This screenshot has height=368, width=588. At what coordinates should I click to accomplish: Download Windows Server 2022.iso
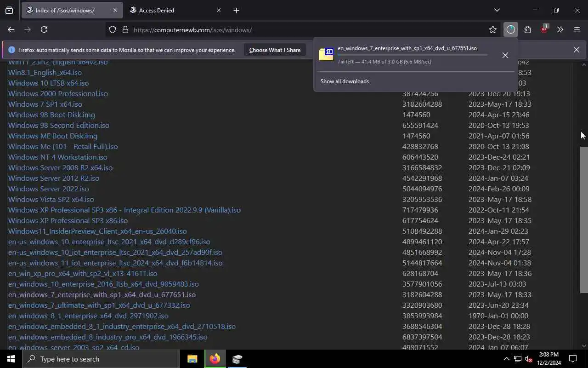click(x=49, y=189)
